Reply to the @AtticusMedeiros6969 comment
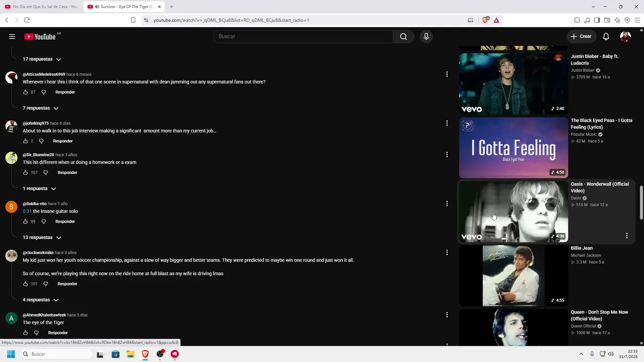The width and height of the screenshot is (644, 362). coord(65,92)
